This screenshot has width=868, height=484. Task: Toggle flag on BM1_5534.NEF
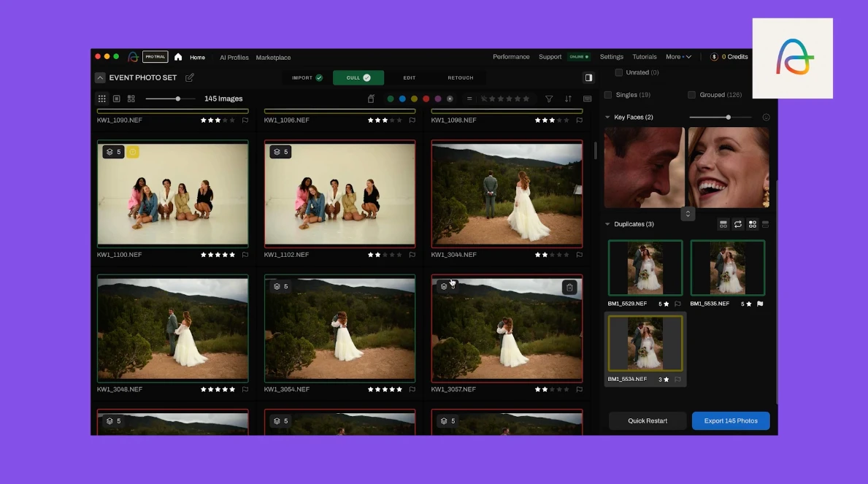[x=677, y=380]
